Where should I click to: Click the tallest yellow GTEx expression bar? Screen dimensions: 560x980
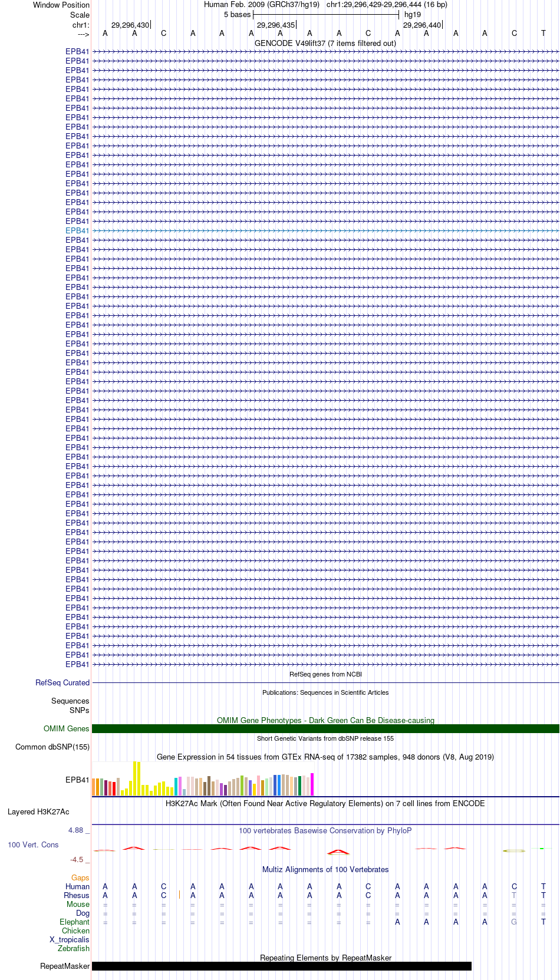click(135, 778)
